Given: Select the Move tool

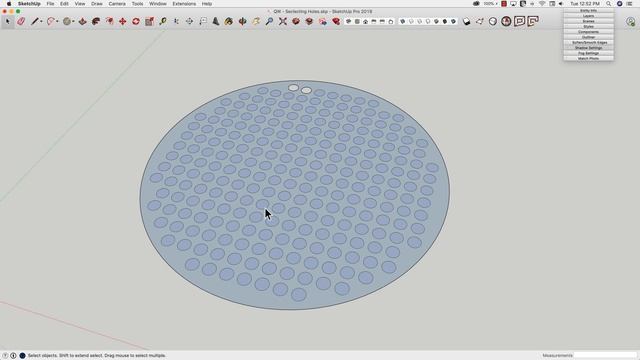Looking at the screenshot, I should [122, 21].
